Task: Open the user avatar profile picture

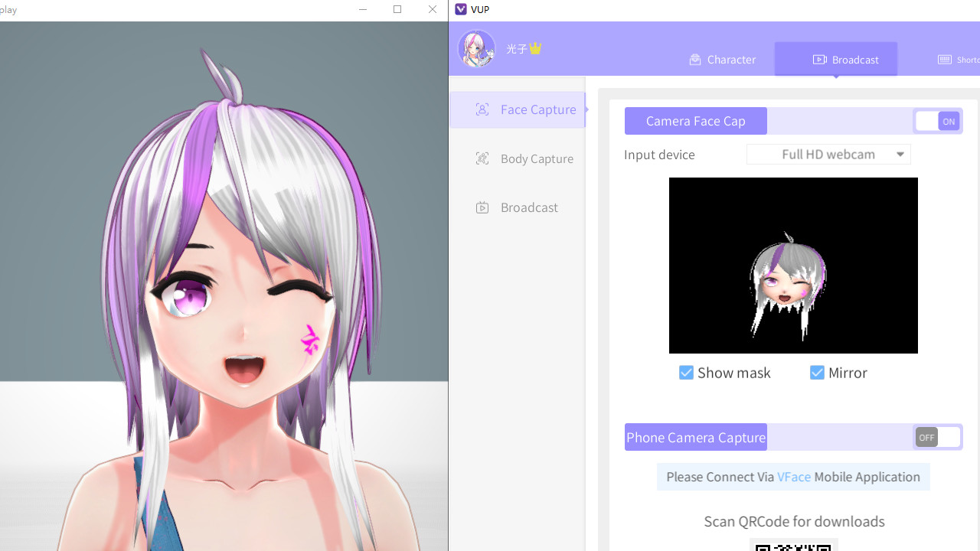Action: tap(476, 48)
